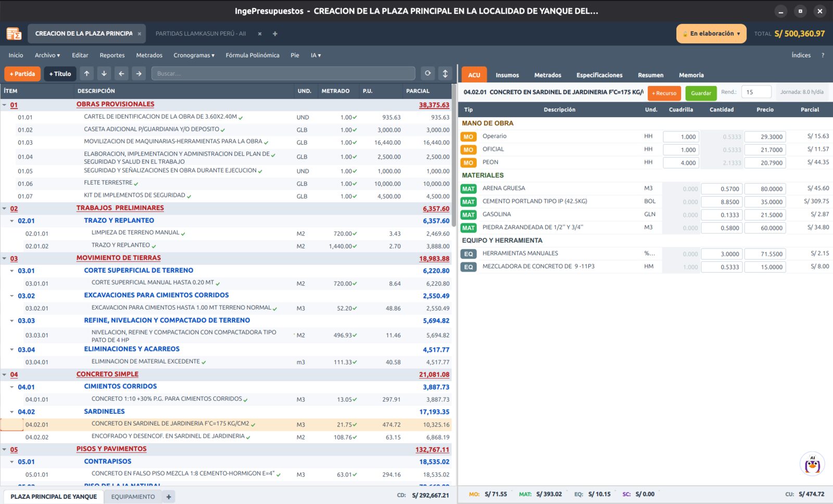Switch to the Insumos tab
The image size is (833, 504).
tap(507, 75)
